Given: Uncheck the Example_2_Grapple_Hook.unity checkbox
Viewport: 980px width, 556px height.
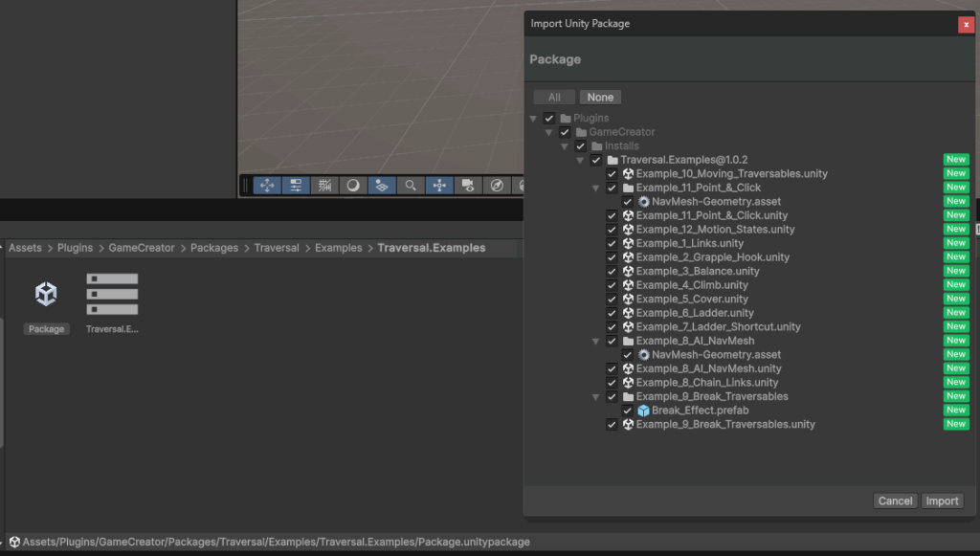Looking at the screenshot, I should 612,257.
